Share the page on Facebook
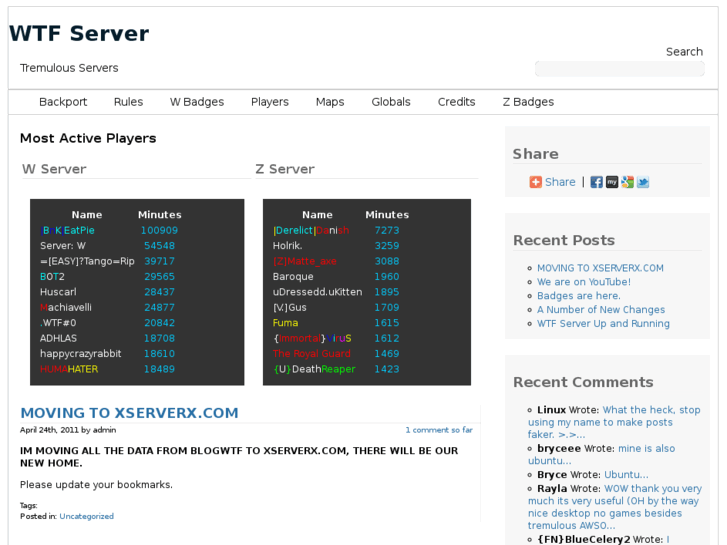The image size is (727, 545). [596, 182]
